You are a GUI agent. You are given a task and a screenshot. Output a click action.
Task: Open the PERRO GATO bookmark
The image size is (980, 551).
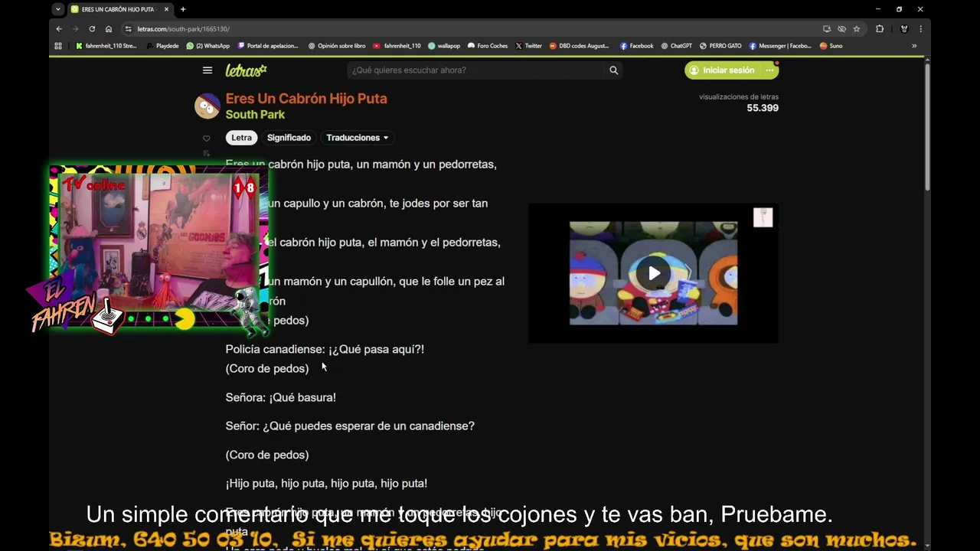[720, 46]
